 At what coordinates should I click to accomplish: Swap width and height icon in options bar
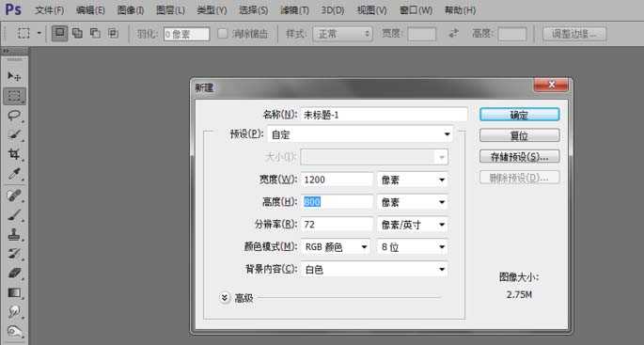(453, 33)
